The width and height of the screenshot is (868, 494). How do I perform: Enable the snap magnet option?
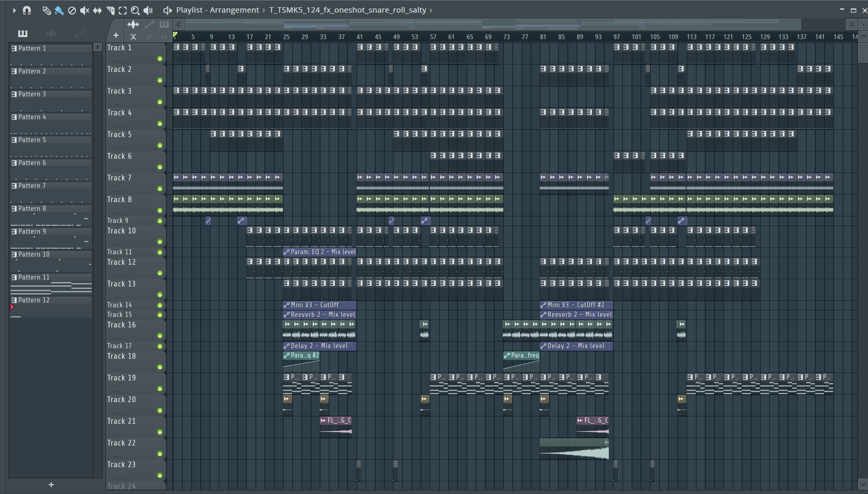pyautogui.click(x=27, y=11)
